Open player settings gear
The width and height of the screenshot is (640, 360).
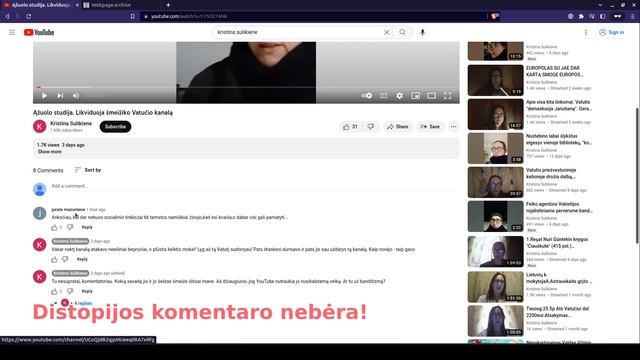click(x=400, y=96)
